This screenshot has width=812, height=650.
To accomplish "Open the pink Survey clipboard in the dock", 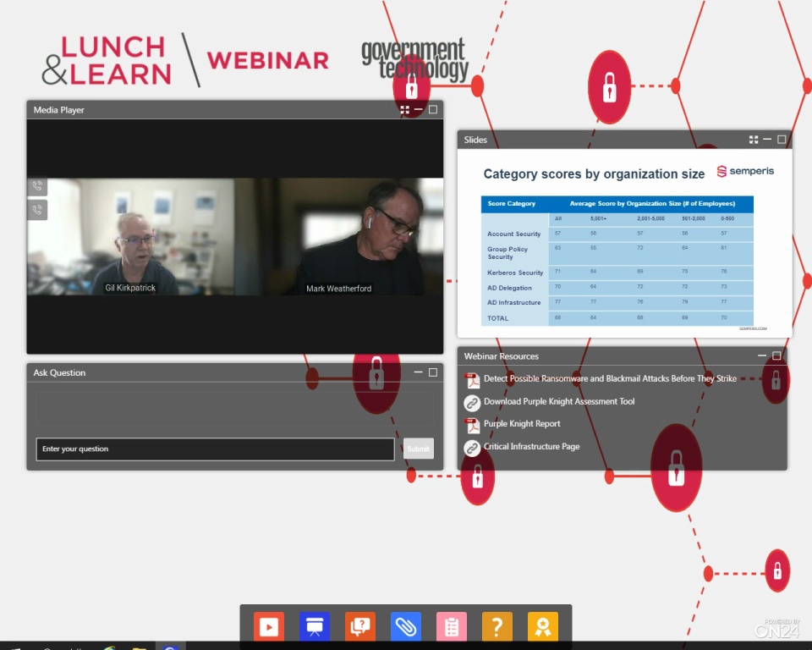I will pos(451,626).
